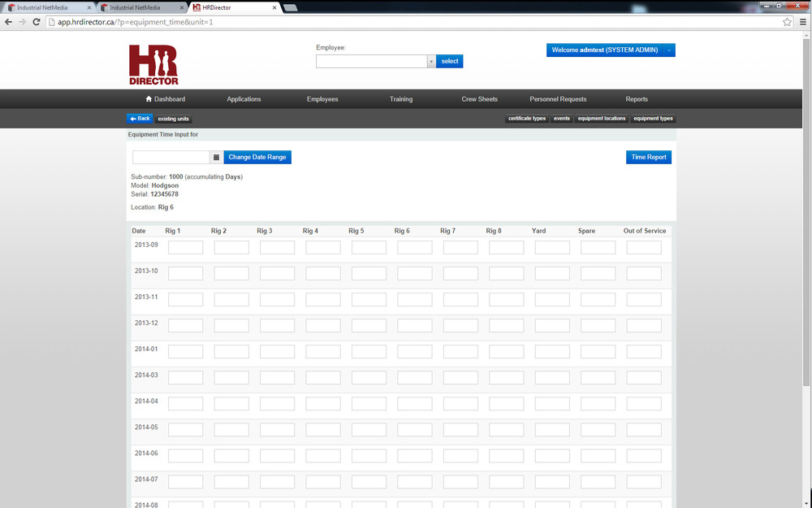The height and width of the screenshot is (508, 812).
Task: Click the Rig 7 field for 2014-04
Action: pos(460,403)
